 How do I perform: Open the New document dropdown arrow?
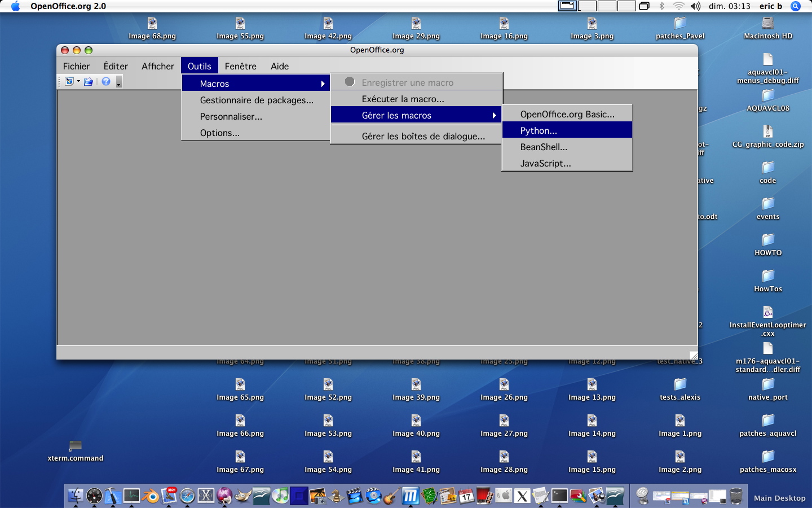(78, 82)
